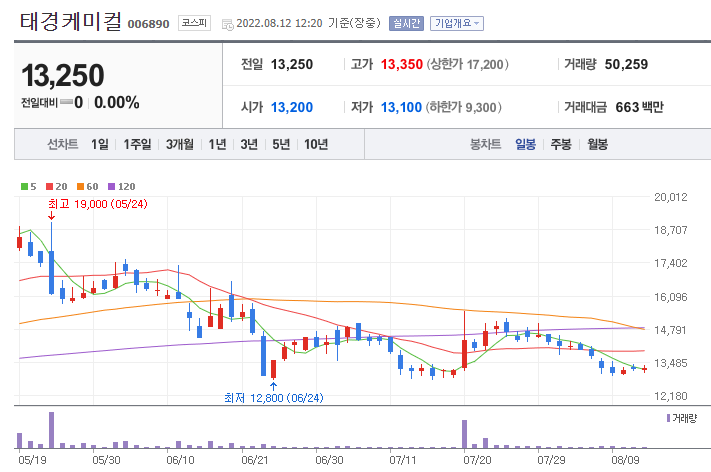Viewport: 711px width, 472px height.
Task: Click the tallest volume bar near 05/24
Action: coord(51,430)
